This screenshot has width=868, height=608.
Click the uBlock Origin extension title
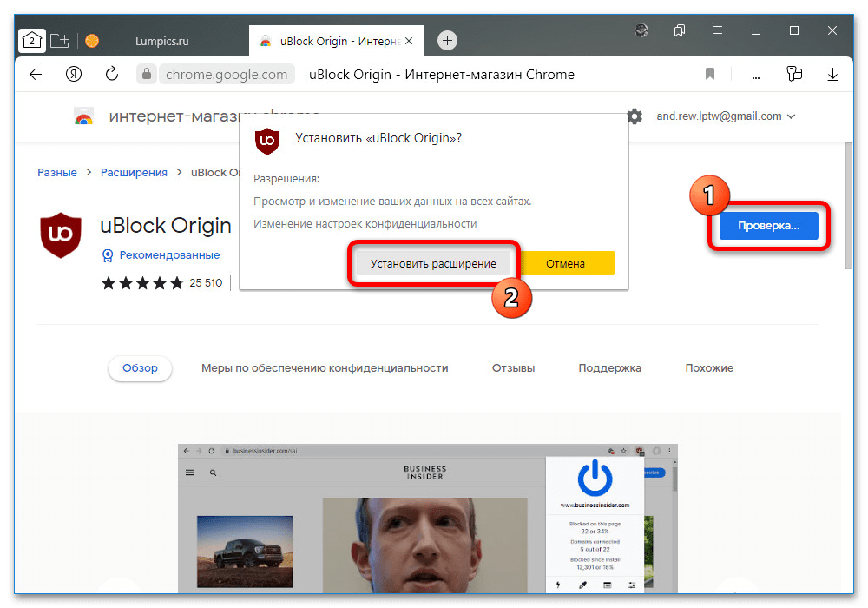coord(166,225)
